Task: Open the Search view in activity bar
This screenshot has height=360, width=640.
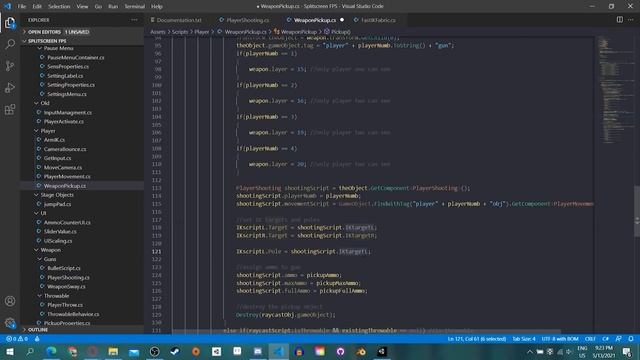Action: 10,44
